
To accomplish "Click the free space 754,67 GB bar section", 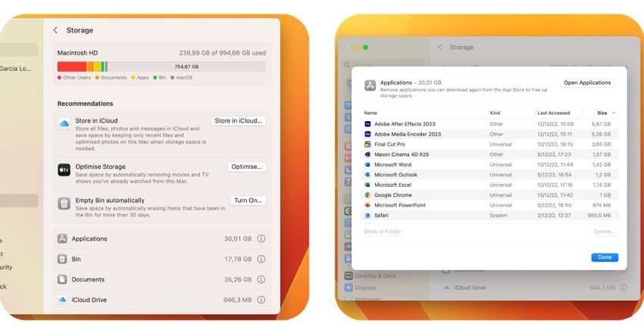I will click(x=186, y=67).
